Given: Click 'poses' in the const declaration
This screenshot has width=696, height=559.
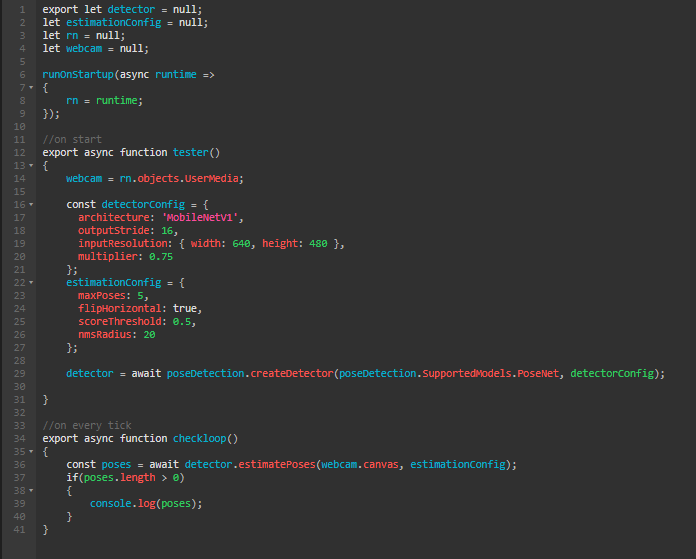Looking at the screenshot, I should point(116,464).
